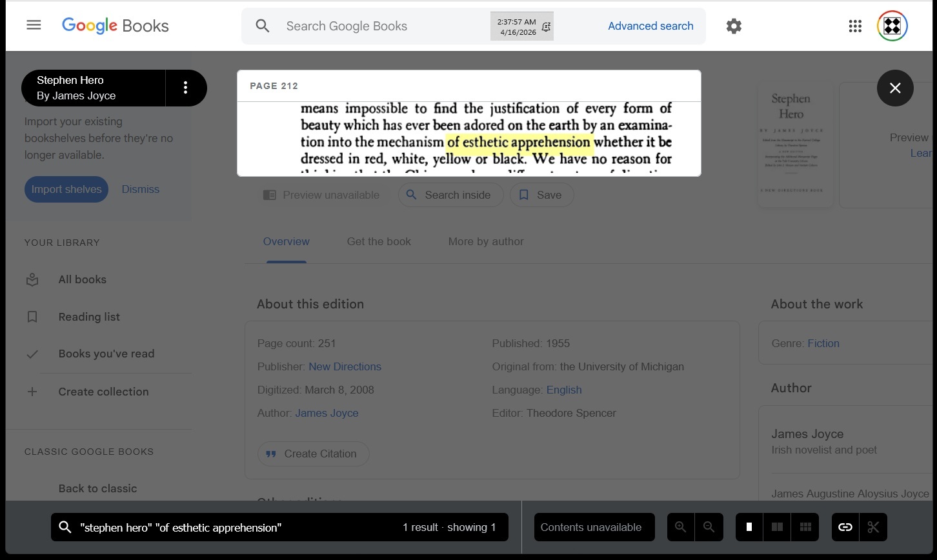Open the three-dot menu for Stephen Hero

185,88
